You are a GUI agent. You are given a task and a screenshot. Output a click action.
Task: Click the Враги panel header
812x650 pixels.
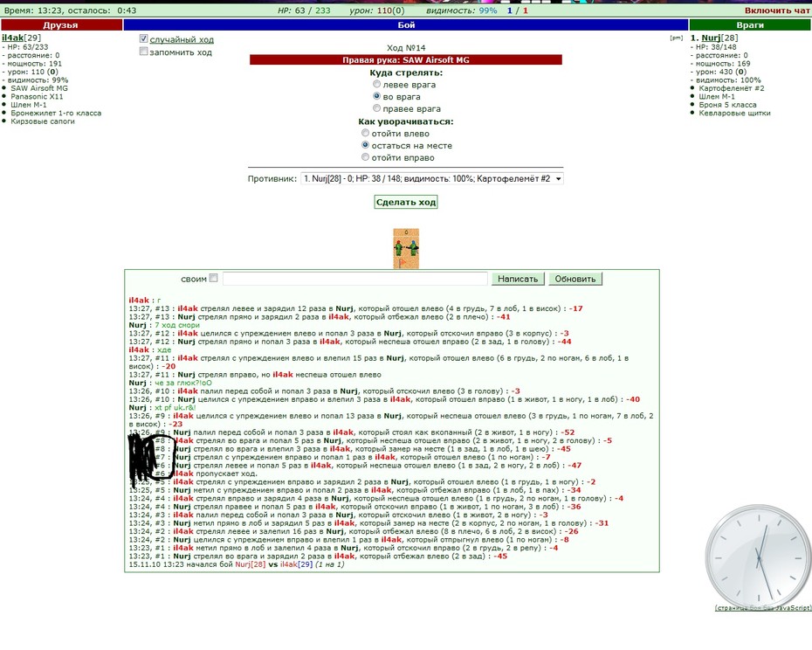click(x=750, y=24)
